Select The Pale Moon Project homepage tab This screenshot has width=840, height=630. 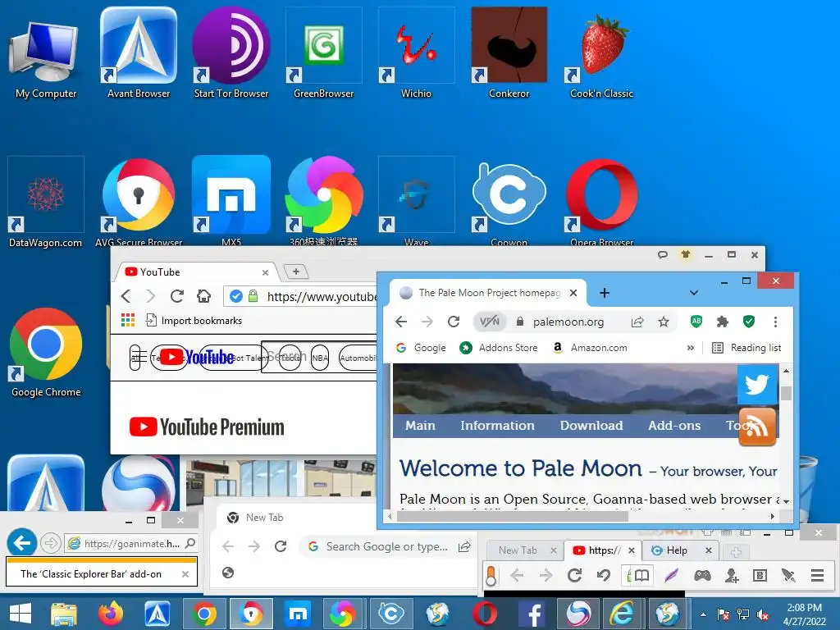pos(487,293)
